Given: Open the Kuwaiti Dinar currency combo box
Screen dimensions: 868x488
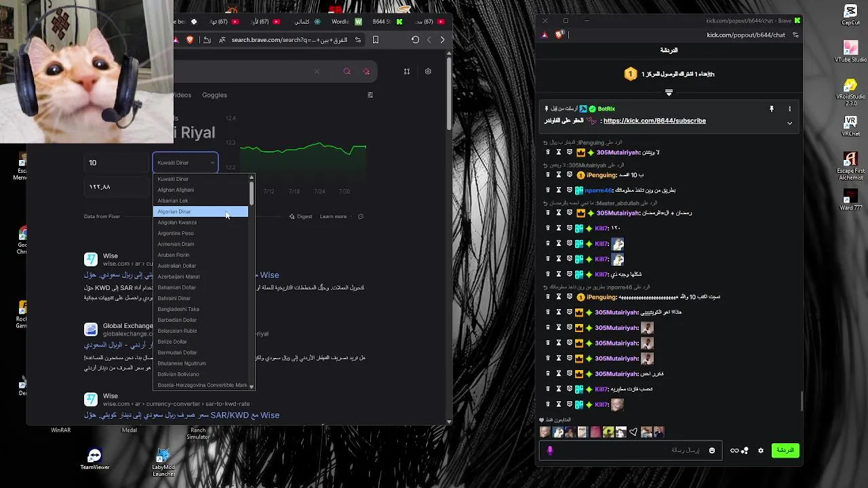Looking at the screenshot, I should (x=185, y=163).
